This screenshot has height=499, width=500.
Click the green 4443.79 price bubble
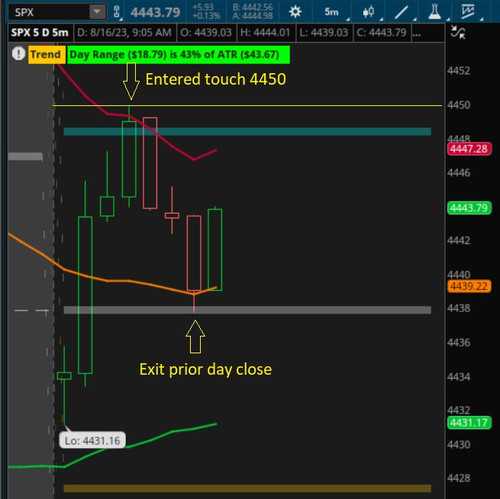click(469, 208)
